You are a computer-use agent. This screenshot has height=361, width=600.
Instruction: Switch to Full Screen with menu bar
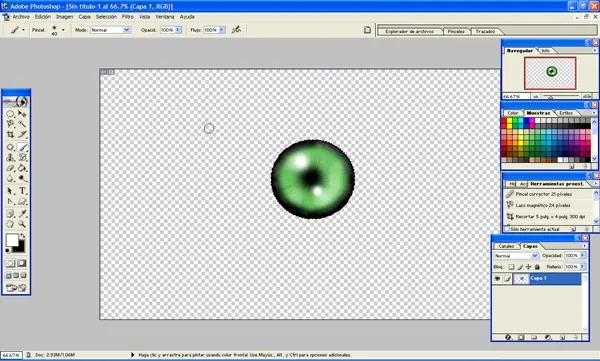pos(16,275)
